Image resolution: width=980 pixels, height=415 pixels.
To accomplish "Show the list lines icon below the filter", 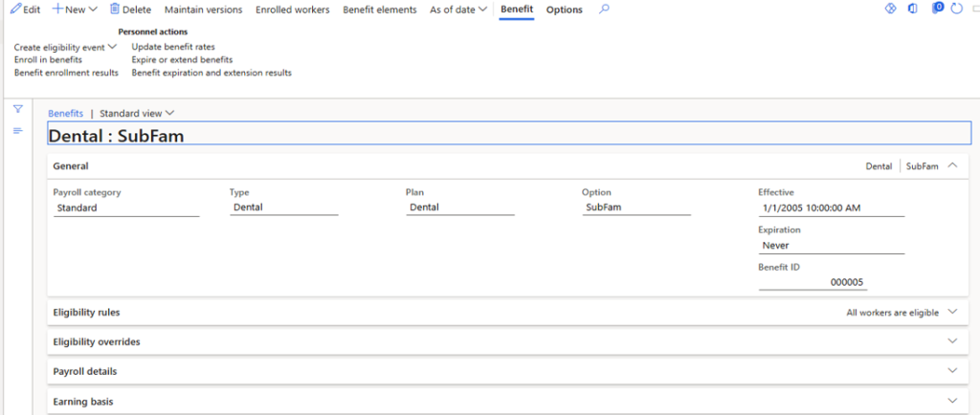I will click(x=17, y=130).
